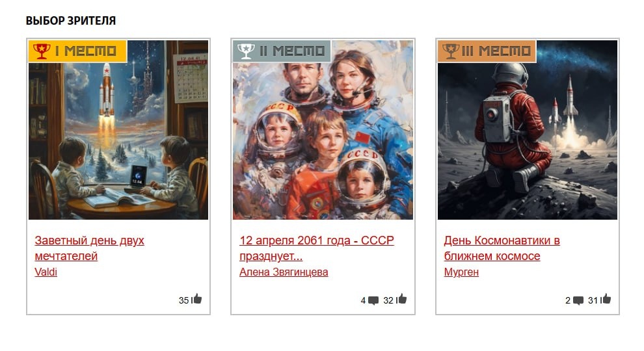
Task: Click thumbs-up icon on second-place card
Action: coord(401,299)
